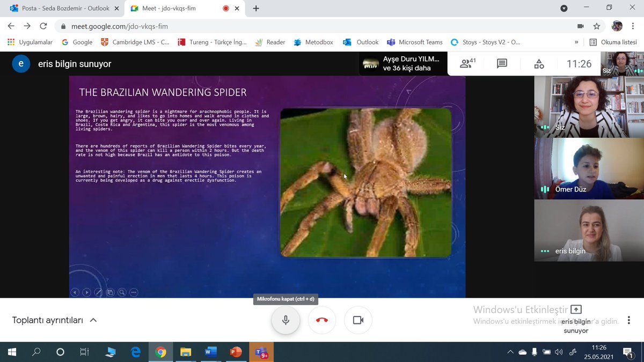
Task: Open the participants list showing 41 attendees
Action: tap(466, 63)
